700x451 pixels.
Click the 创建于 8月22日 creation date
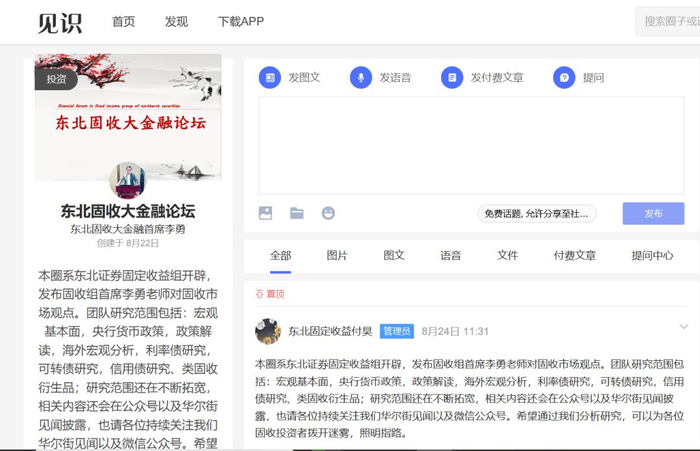[128, 243]
